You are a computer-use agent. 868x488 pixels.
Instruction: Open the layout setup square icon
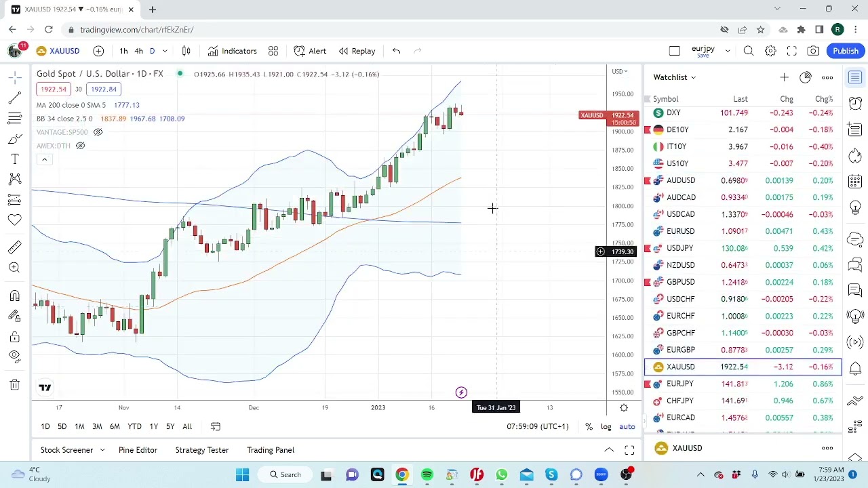click(x=674, y=51)
